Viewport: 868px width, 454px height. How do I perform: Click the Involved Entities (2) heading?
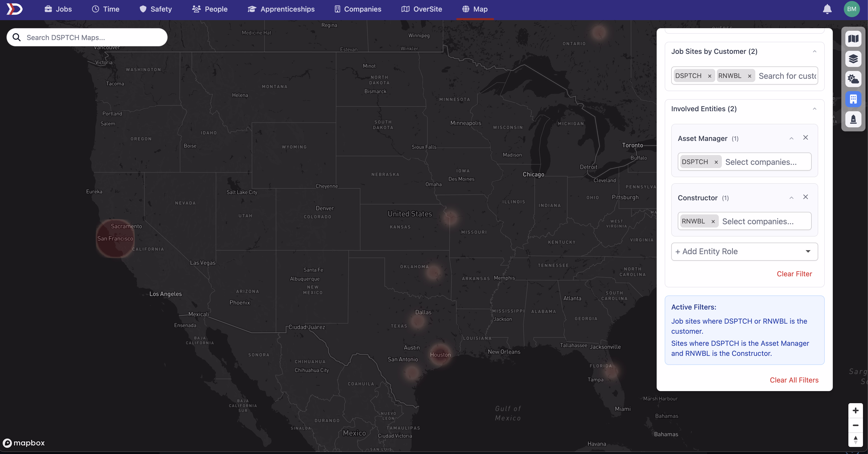(x=703, y=108)
